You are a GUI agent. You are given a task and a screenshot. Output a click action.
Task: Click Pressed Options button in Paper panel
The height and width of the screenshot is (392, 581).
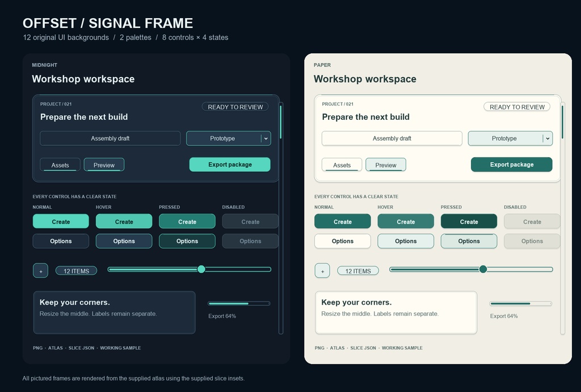click(x=469, y=241)
